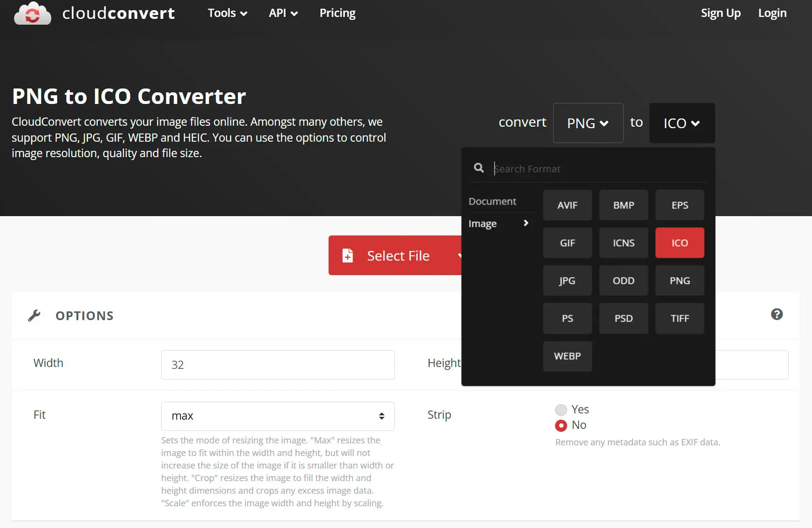Select the ICNS format tile

click(623, 242)
